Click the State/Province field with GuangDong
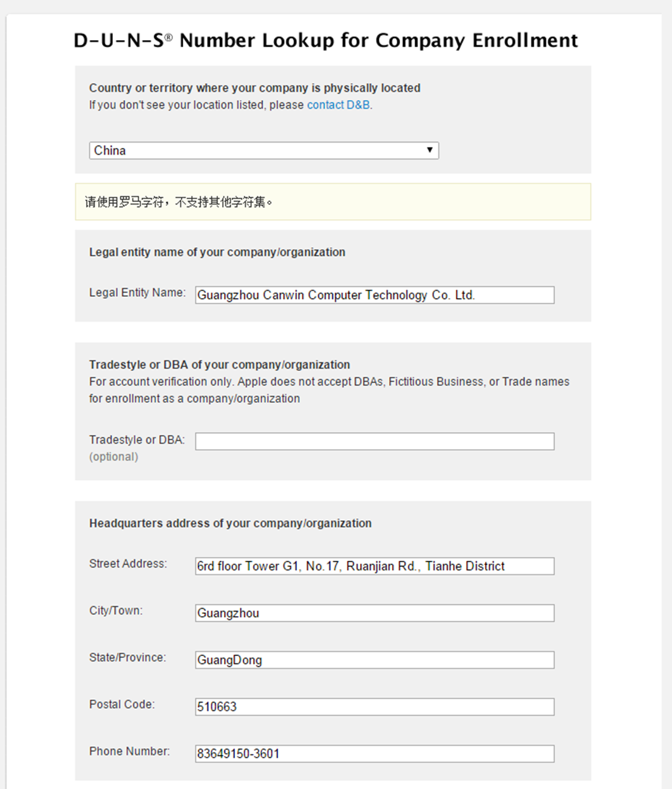Viewport: 672px width, 789px height. coord(375,660)
